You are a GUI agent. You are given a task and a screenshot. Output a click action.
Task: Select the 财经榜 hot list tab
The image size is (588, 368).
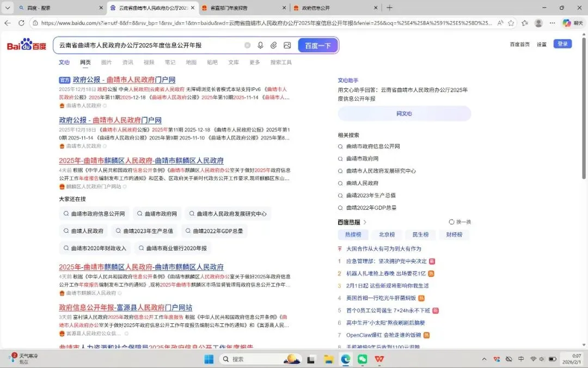pyautogui.click(x=454, y=234)
